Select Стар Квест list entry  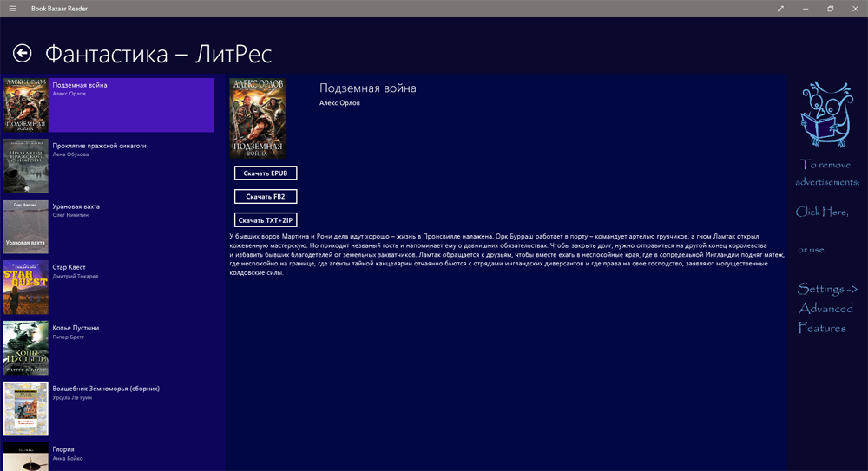click(108, 287)
